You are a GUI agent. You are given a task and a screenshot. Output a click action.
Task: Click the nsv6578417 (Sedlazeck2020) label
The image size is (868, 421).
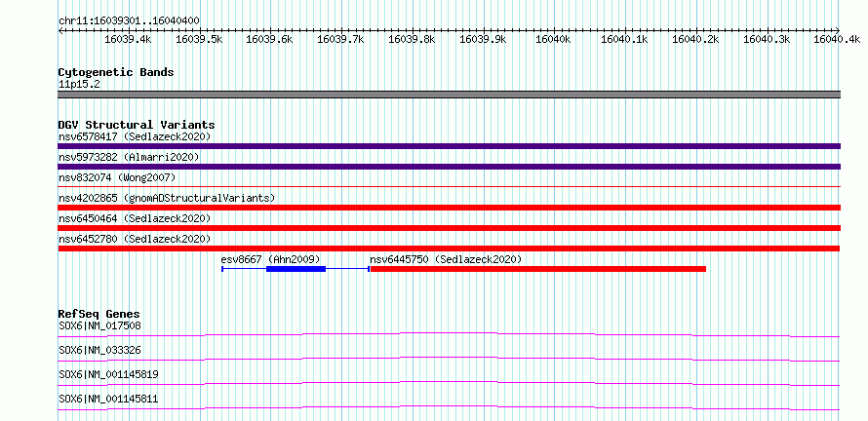(x=135, y=136)
